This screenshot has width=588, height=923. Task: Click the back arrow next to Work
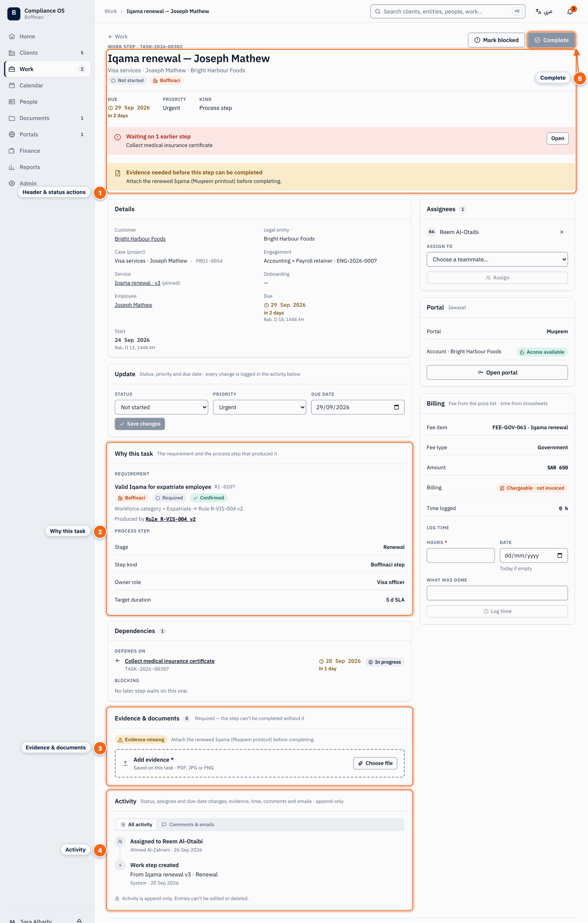(110, 37)
